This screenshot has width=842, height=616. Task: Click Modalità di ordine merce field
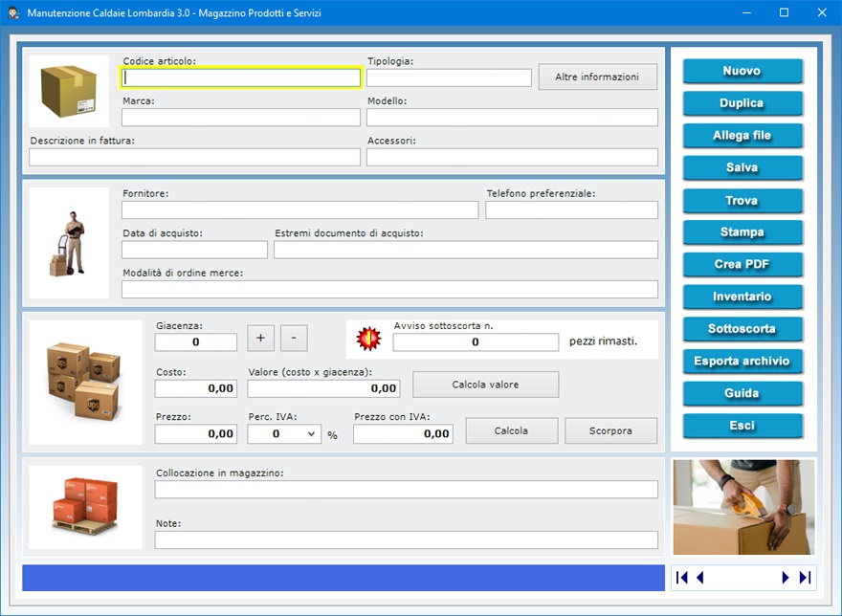(389, 289)
